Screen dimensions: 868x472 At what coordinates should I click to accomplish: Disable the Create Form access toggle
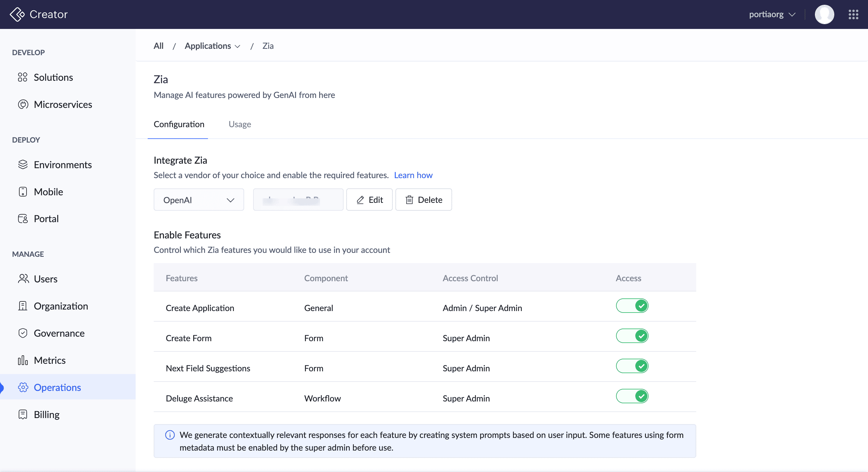(632, 336)
